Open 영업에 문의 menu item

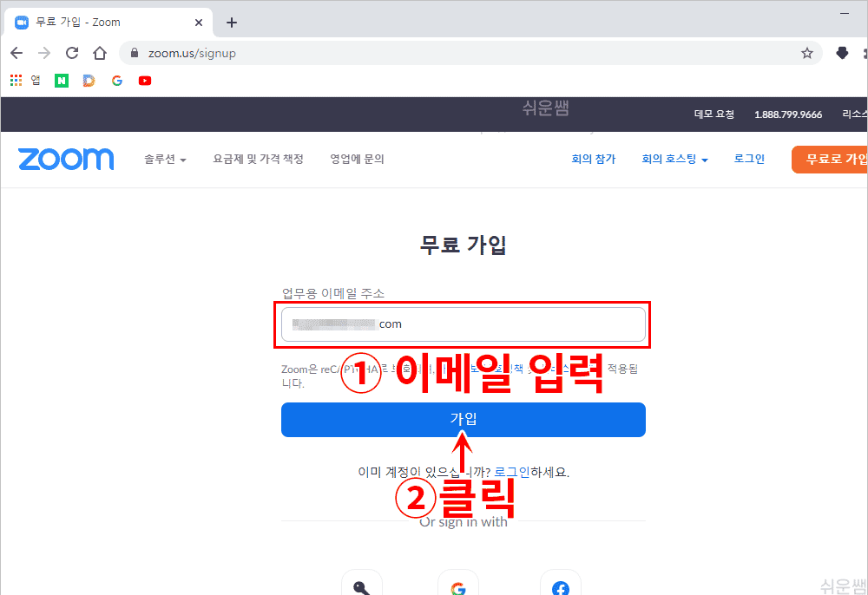point(357,160)
